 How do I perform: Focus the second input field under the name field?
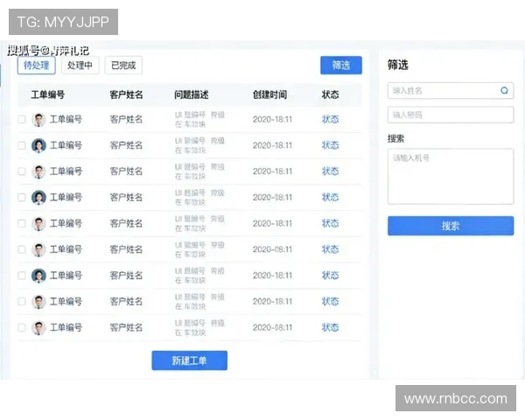(x=451, y=115)
